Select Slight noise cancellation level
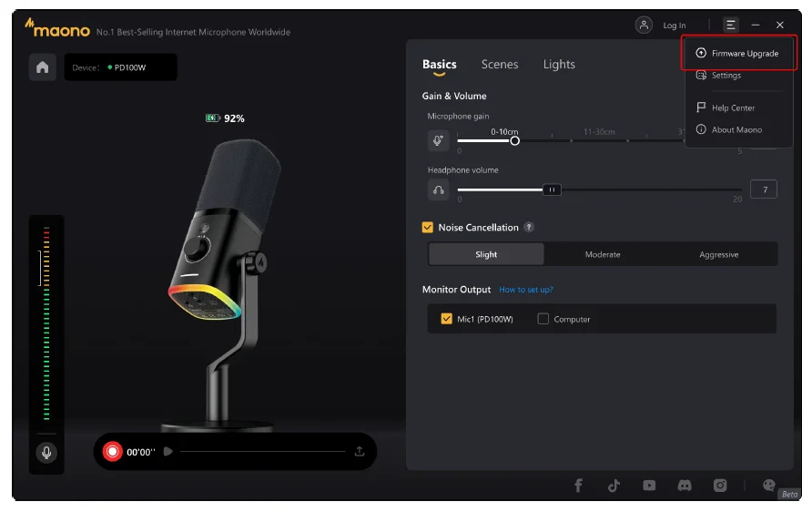The image size is (812, 512). click(486, 254)
